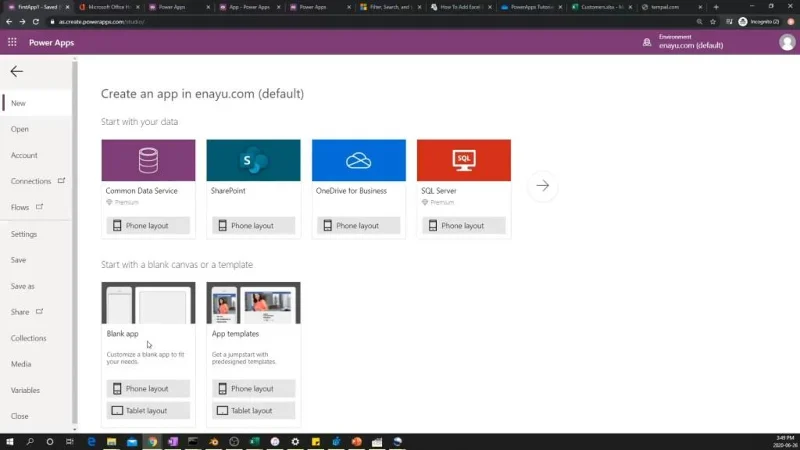800x450 pixels.
Task: Select the Common Data Service database tile
Action: point(148,160)
